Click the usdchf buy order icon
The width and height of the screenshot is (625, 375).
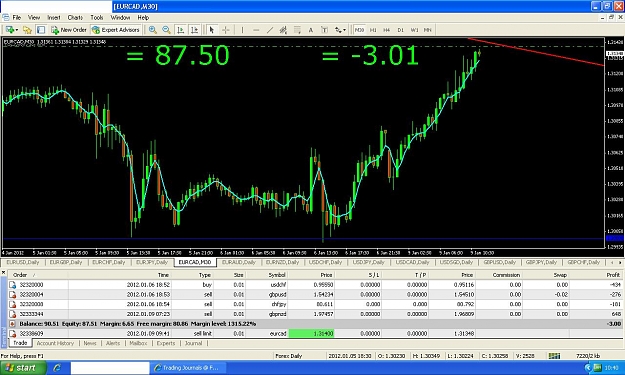pos(13,285)
